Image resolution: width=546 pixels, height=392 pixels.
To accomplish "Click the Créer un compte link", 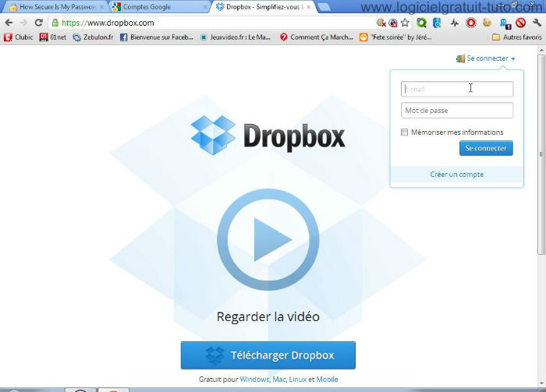I will 457,175.
